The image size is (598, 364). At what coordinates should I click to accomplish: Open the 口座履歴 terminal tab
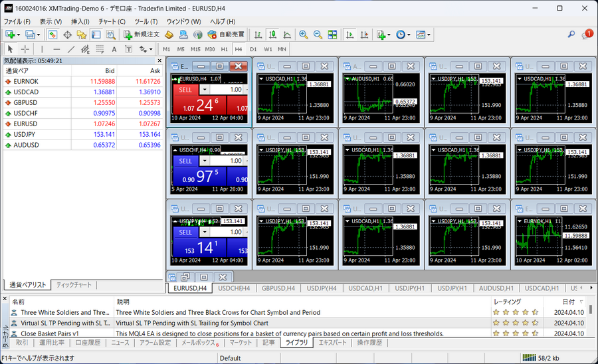coord(88,342)
